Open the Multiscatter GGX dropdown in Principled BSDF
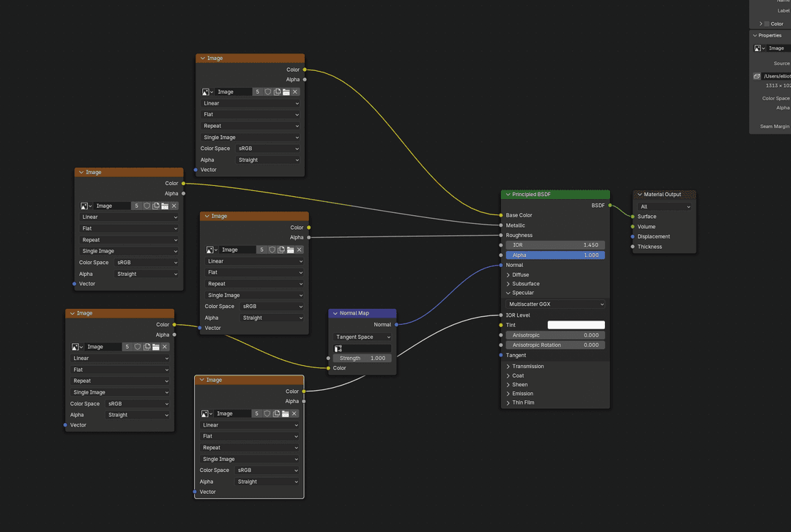The image size is (791, 532). tap(554, 303)
